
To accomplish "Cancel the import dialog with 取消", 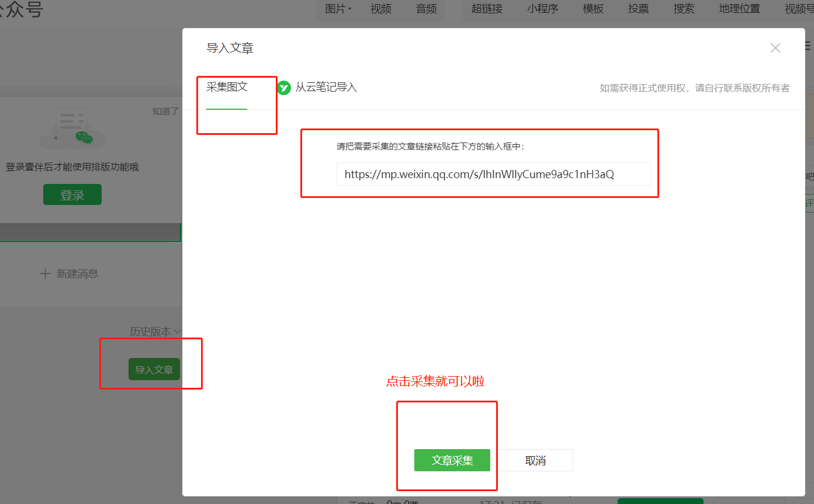I will point(535,460).
